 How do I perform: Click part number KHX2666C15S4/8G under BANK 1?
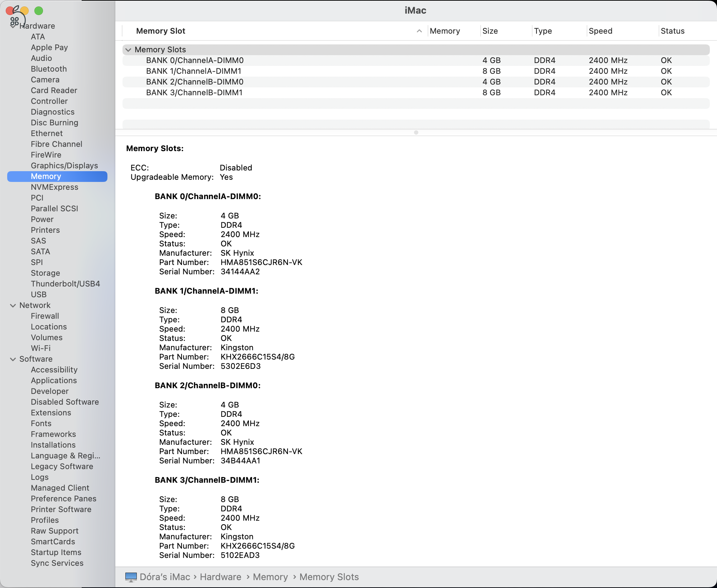pos(258,357)
